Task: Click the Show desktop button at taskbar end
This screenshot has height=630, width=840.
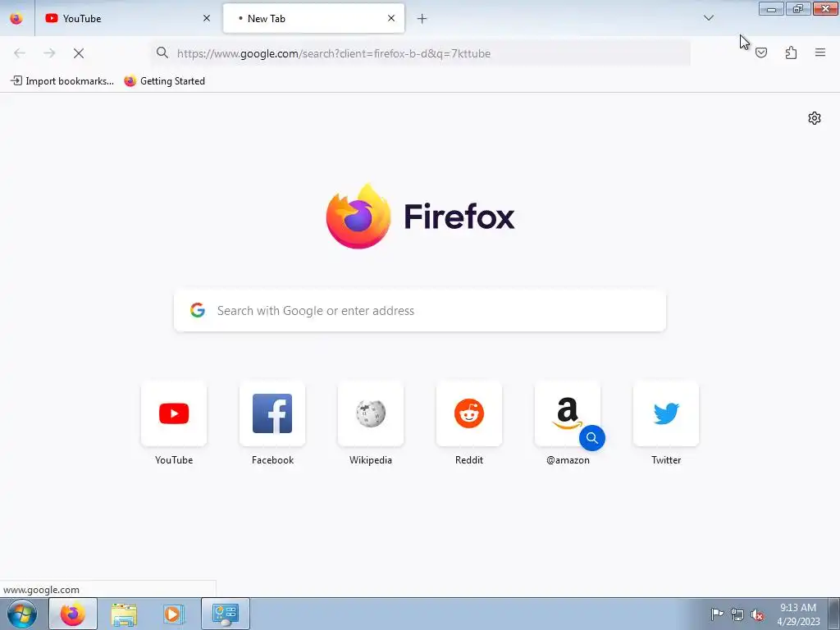Action: (x=834, y=614)
